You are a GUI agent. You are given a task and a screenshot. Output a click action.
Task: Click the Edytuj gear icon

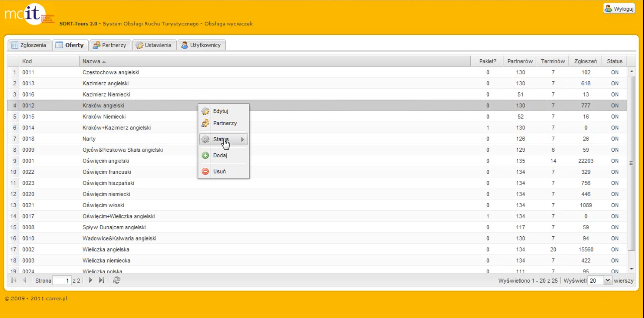pos(205,111)
